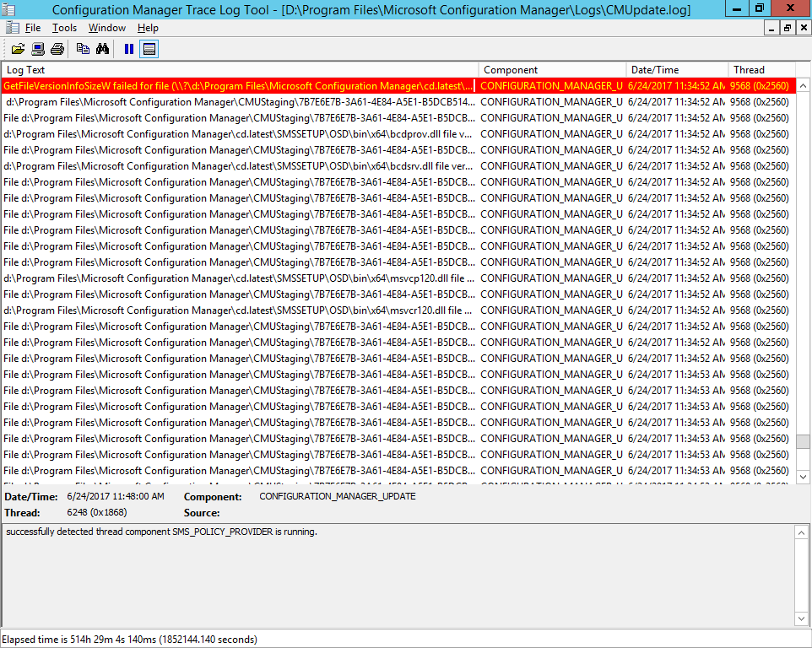Select the row mentioning msvcr120.dll
Screen dimensions: 812x648
398,310
